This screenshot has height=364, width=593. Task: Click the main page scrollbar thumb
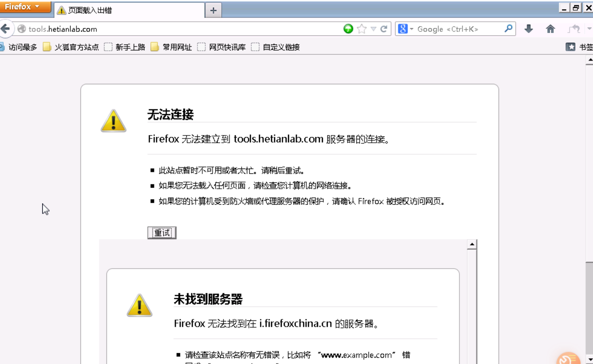coord(589,308)
